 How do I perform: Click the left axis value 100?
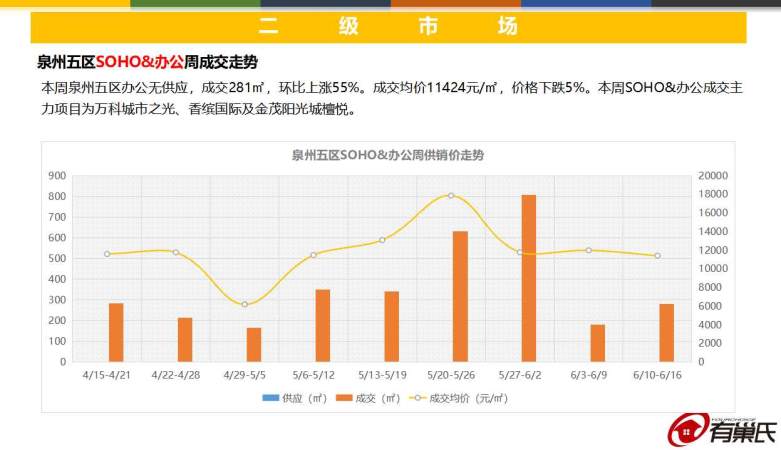[x=57, y=341]
